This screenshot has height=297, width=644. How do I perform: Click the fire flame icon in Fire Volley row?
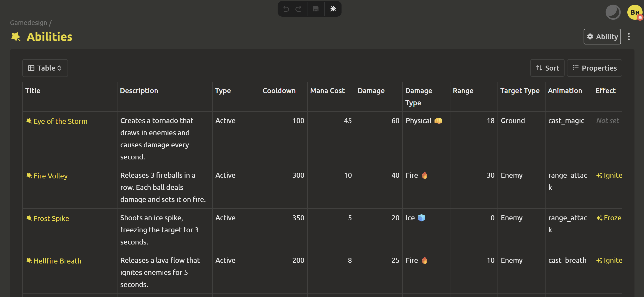(424, 175)
